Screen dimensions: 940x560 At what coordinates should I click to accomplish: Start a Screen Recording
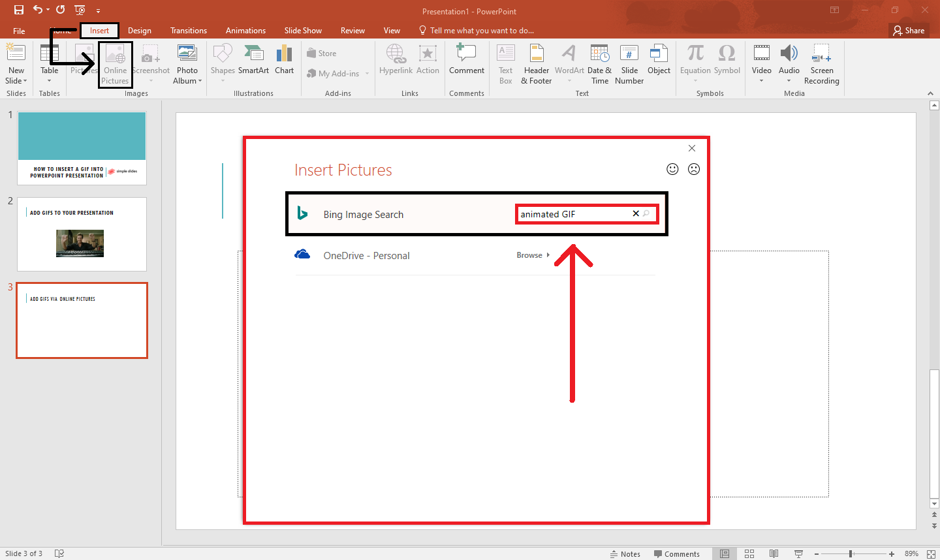point(821,65)
